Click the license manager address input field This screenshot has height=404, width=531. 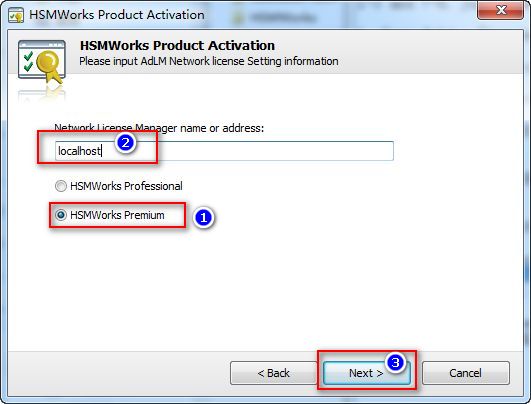click(x=224, y=151)
